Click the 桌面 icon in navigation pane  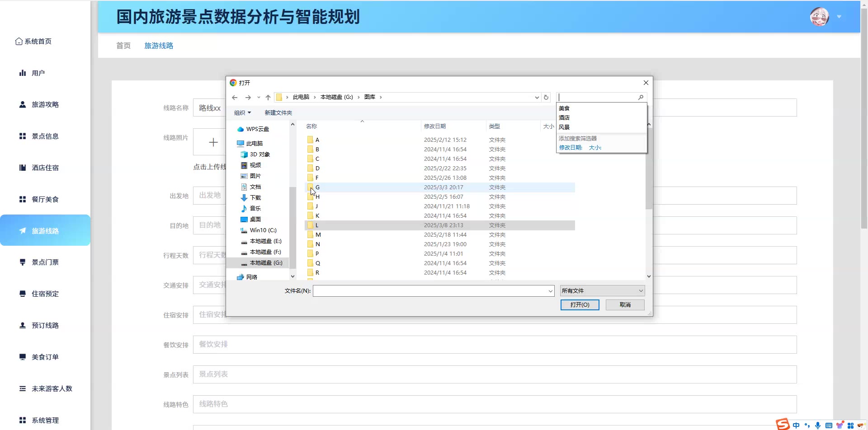coord(244,220)
